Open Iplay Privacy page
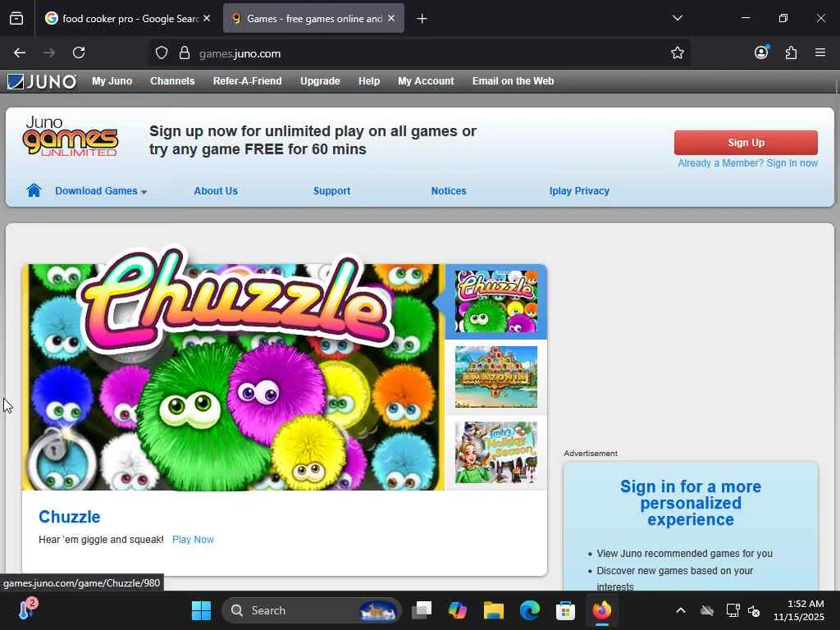The width and height of the screenshot is (840, 630). [579, 190]
